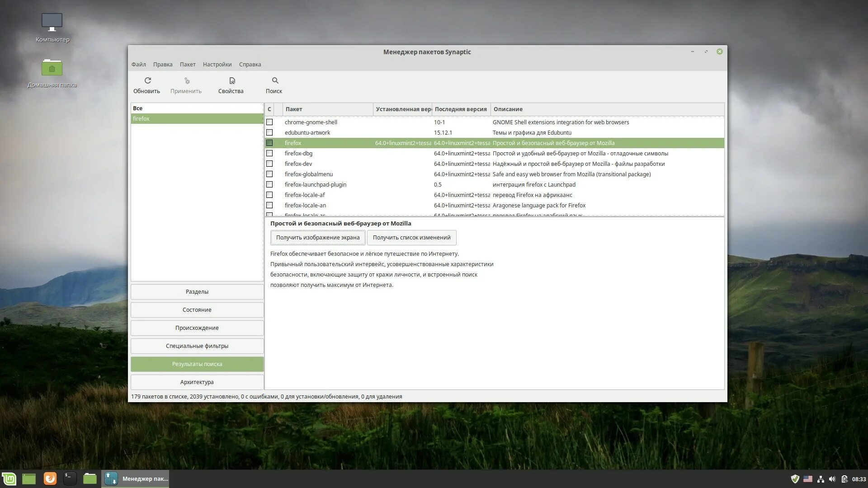Mark the edubuntu-artwork checkbox
This screenshot has width=868, height=488.
[x=269, y=132]
